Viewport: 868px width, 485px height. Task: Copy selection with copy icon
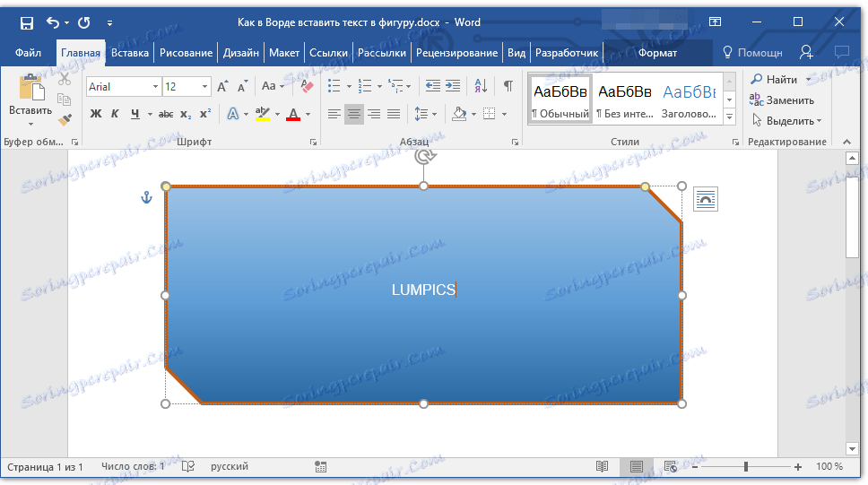point(65,100)
